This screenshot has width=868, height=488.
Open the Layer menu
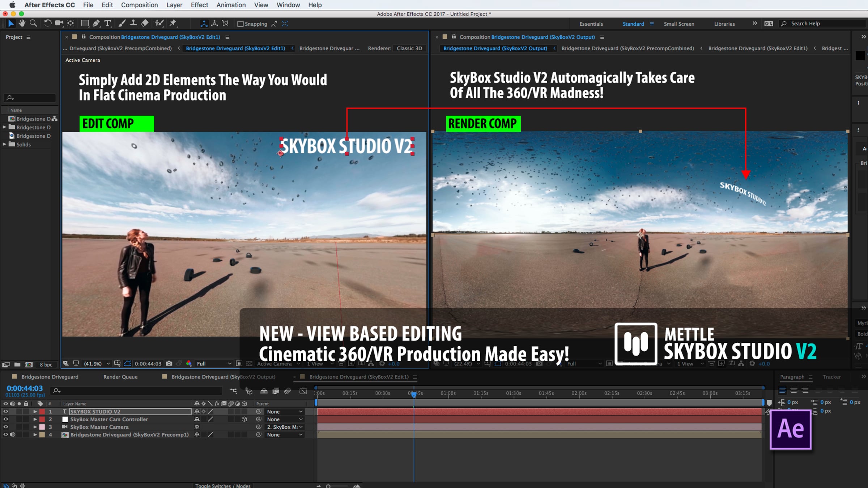[x=174, y=5]
